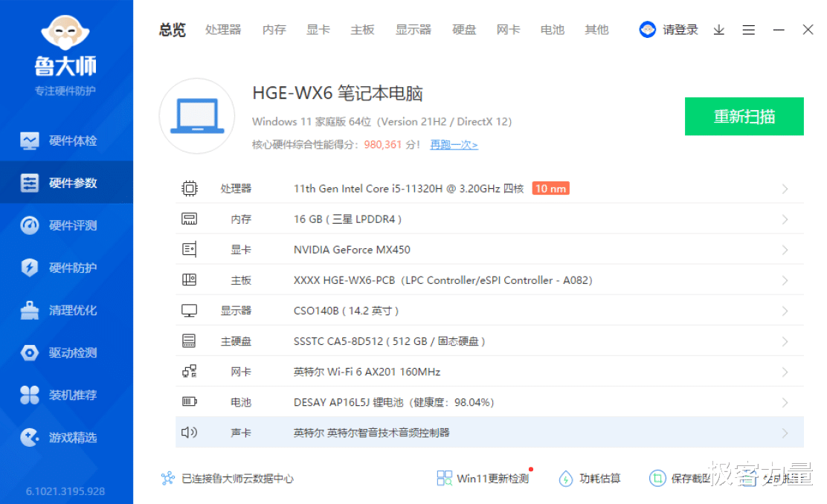This screenshot has height=504, width=827.
Task: Expand the 电池 row chevron
Action: pos(785,403)
